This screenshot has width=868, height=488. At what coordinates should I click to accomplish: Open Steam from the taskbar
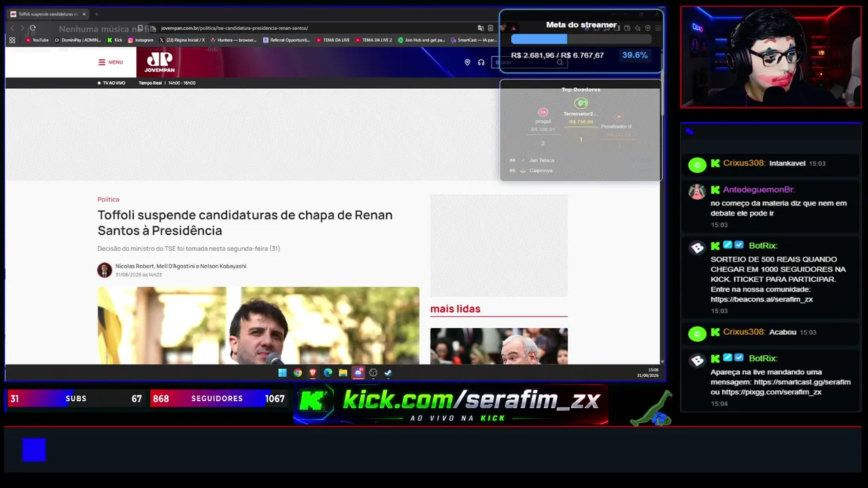click(x=388, y=373)
